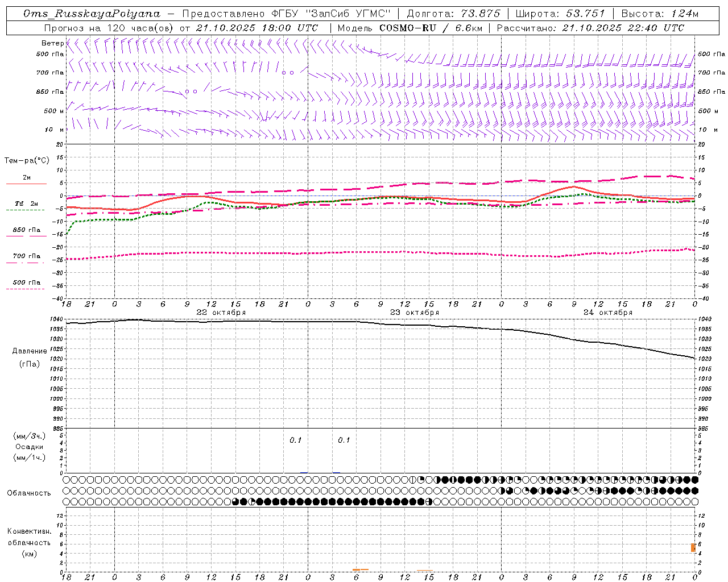Click the '23 октября' date label
Viewport: 728px width, 582px height.
(415, 313)
